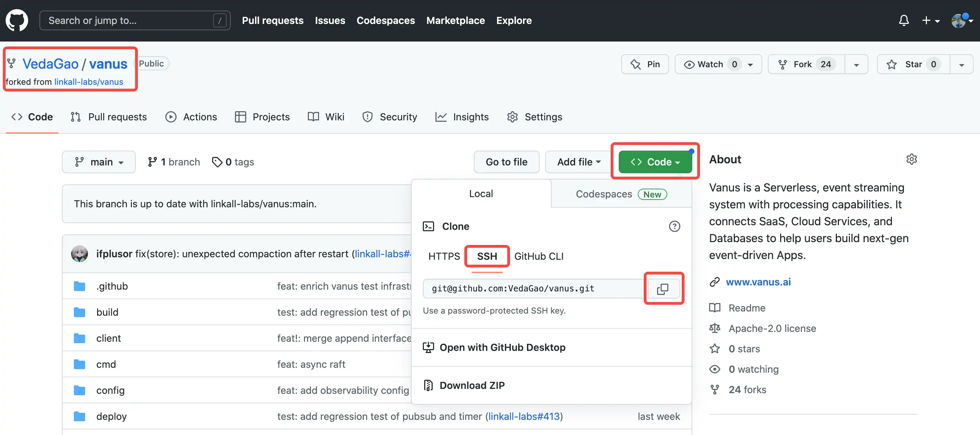Screen dimensions: 980x435
Task: Click the terminal icon beside Clone
Action: point(428,226)
